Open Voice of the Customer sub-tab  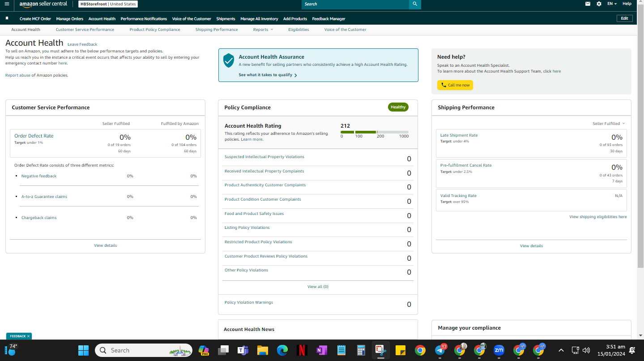point(345,30)
